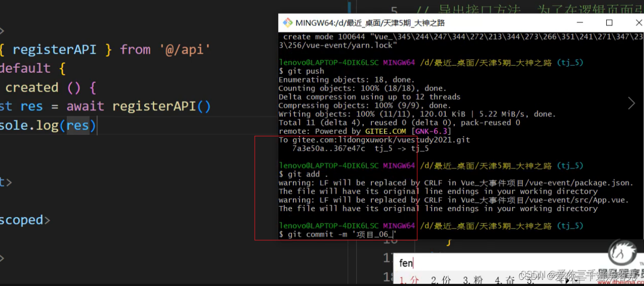Click the '$ git add .' line in terminal
Image resolution: width=644 pixels, height=286 pixels.
(x=304, y=174)
